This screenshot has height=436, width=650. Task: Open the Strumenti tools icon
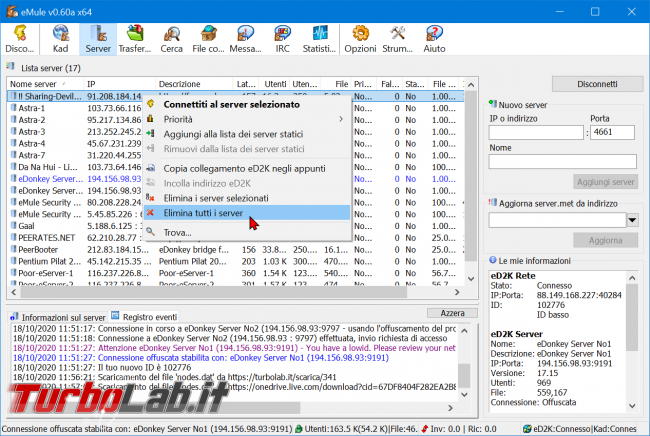coord(397,34)
